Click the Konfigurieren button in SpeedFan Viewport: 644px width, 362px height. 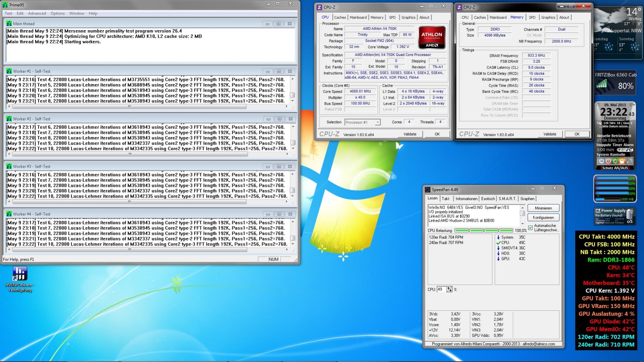(543, 217)
